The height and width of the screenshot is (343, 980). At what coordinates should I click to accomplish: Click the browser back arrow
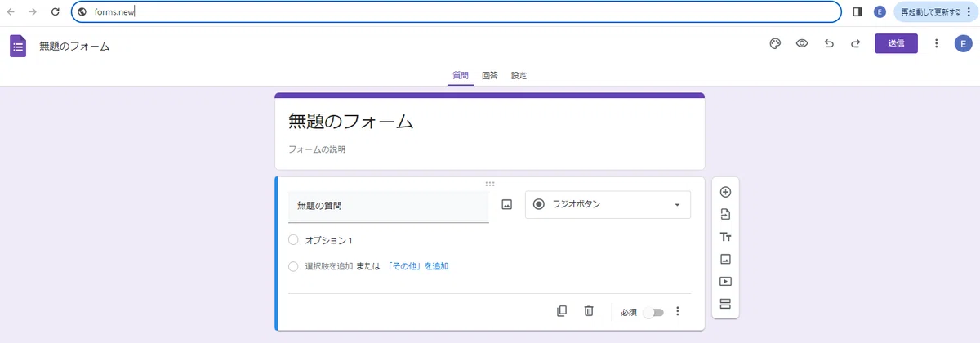point(11,12)
